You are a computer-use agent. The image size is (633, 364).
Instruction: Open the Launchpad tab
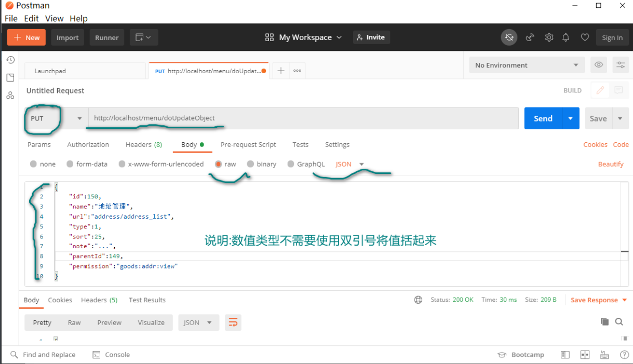pyautogui.click(x=85, y=71)
